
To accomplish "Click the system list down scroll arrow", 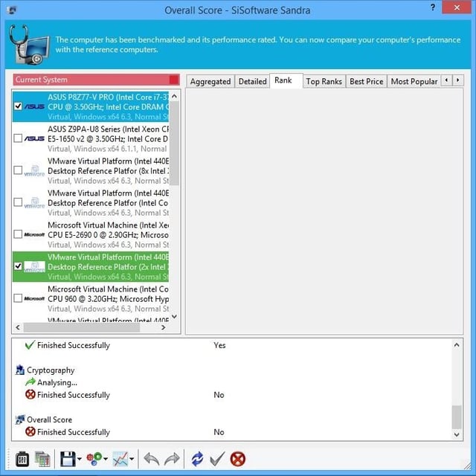I will 174,316.
